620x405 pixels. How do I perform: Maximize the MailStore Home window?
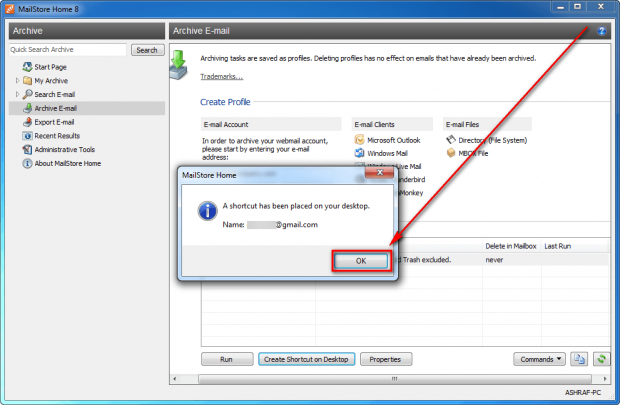(x=577, y=7)
